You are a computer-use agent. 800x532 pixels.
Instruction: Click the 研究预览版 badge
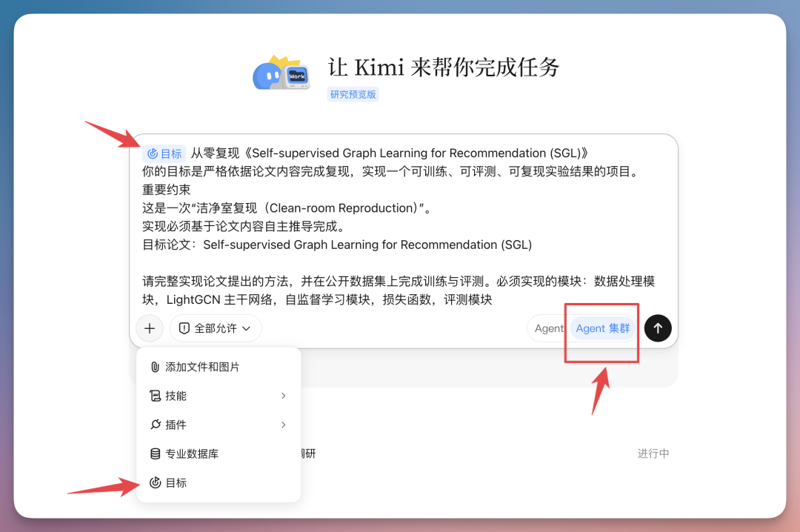(x=353, y=94)
